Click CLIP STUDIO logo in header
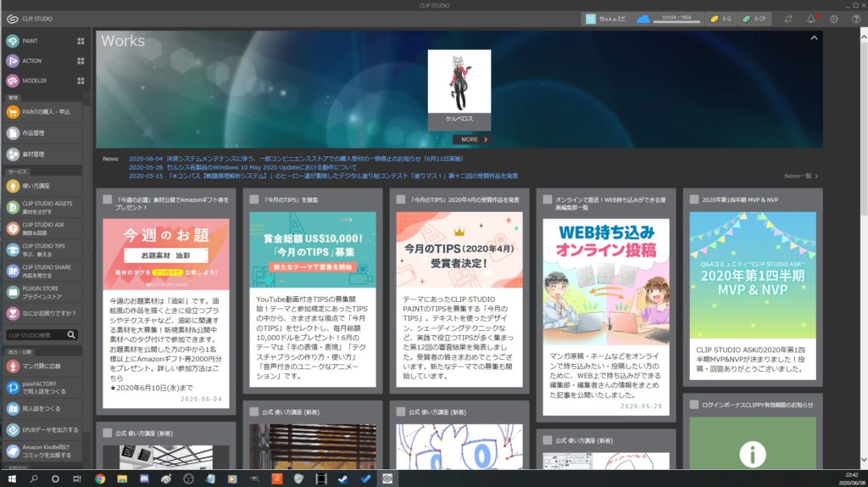The image size is (868, 487). (30, 19)
